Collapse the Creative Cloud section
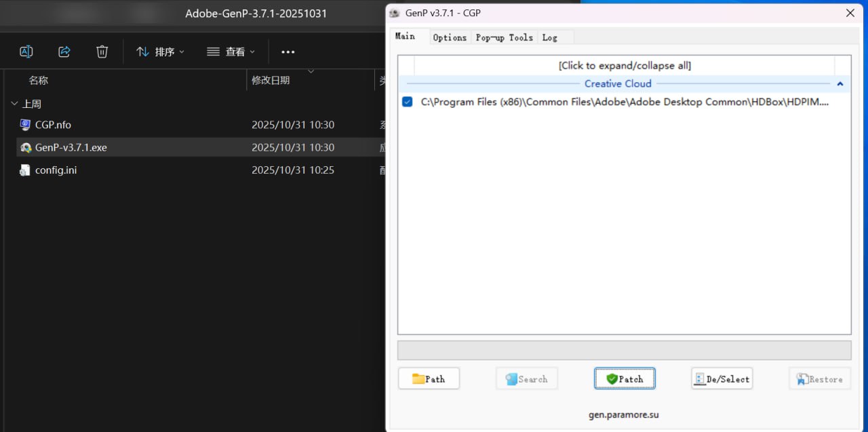868x432 pixels. pos(840,83)
